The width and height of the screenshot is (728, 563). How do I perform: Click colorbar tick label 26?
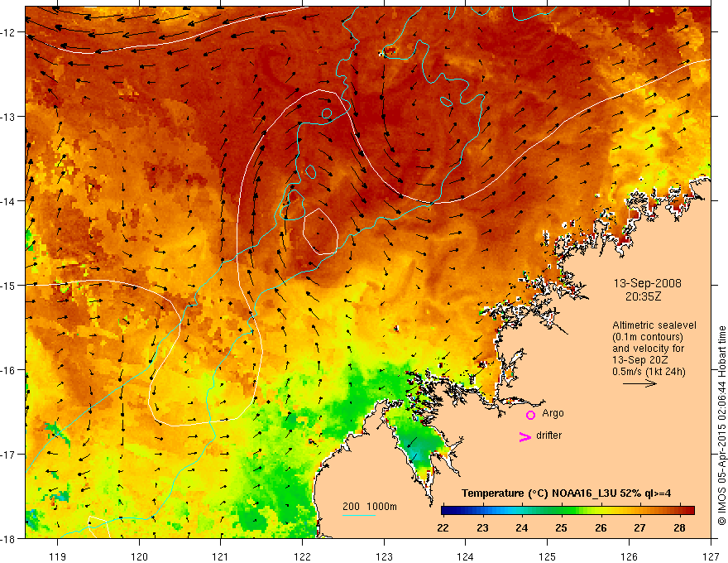click(601, 527)
